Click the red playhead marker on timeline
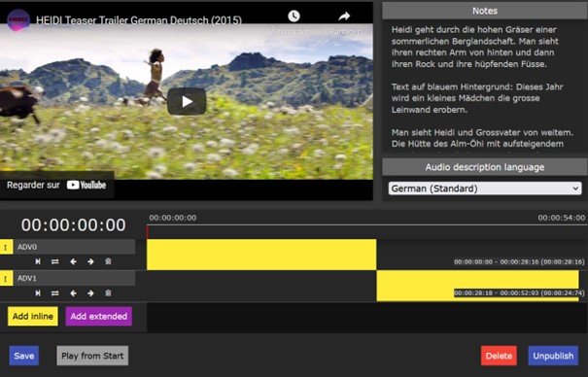The height and width of the screenshot is (377, 588). [x=148, y=231]
